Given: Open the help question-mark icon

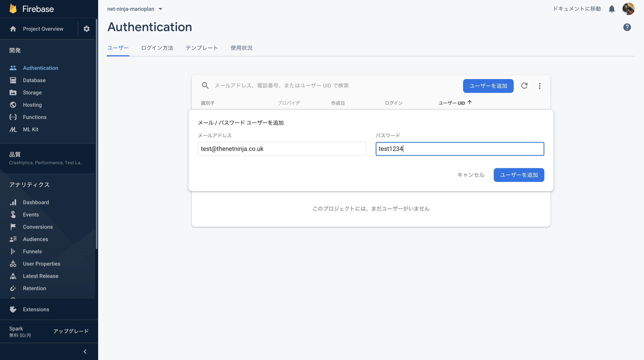Looking at the screenshot, I should click(x=627, y=27).
